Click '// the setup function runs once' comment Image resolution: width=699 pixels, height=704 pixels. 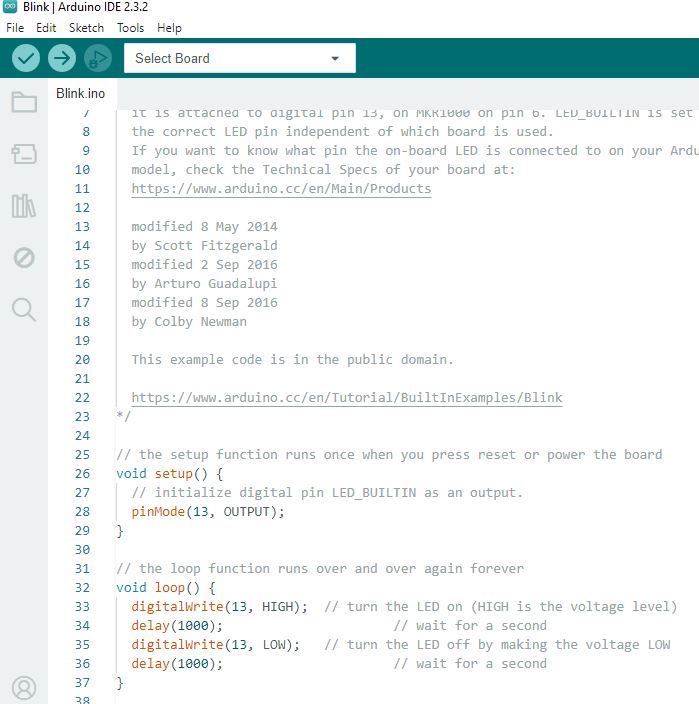[x=389, y=454]
